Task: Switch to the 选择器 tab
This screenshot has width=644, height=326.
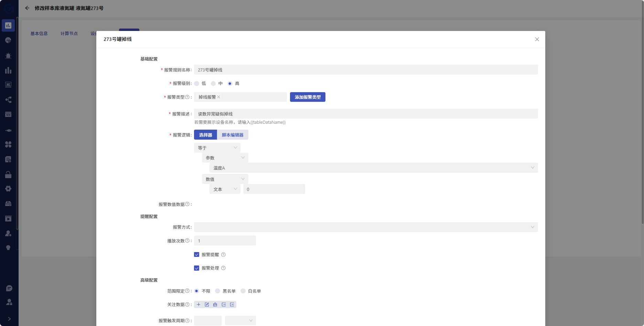Action: pos(205,135)
